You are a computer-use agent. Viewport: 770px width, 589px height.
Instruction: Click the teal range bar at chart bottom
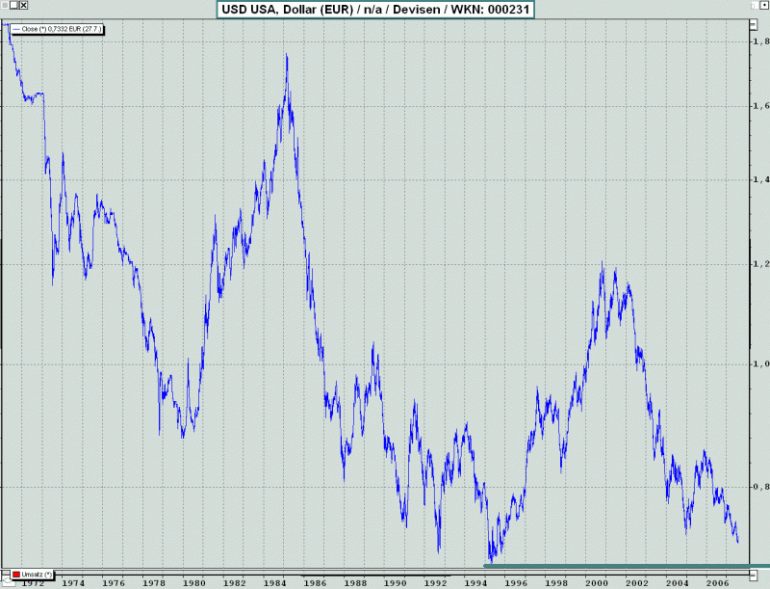pos(627,566)
